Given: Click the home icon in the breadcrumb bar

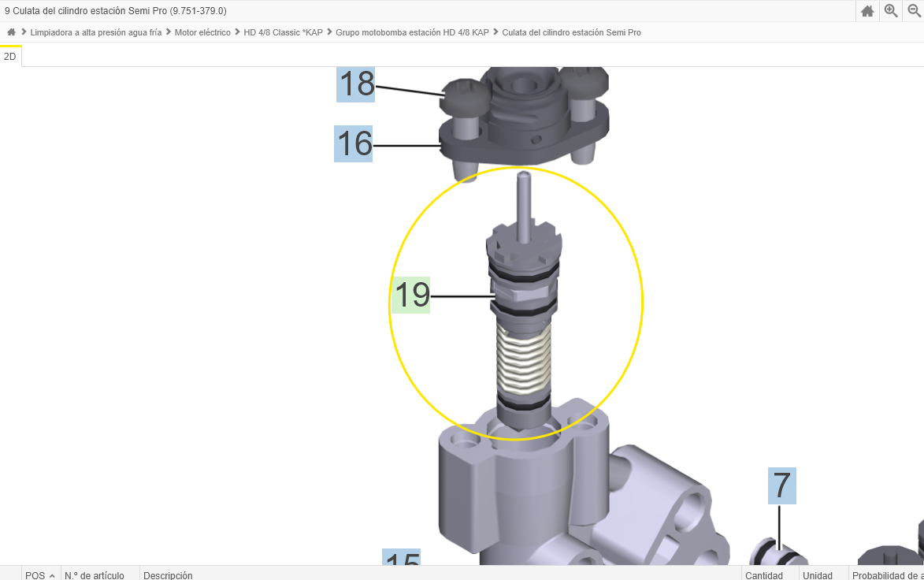Looking at the screenshot, I should point(11,32).
